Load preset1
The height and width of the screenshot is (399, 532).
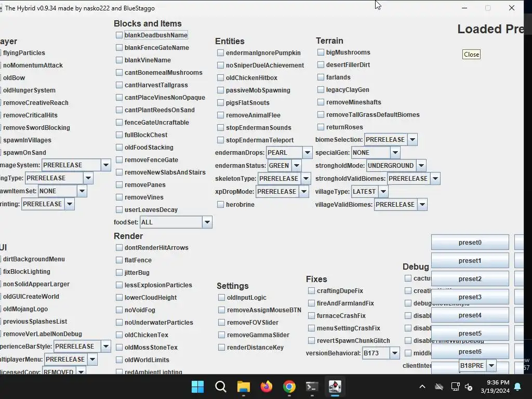pos(470,261)
